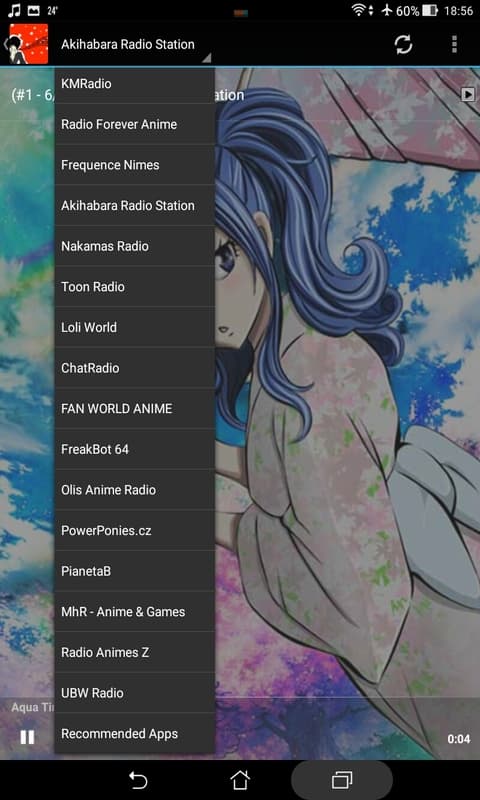Screen dimensions: 480x800
Task: Choose Loli World station
Action: pyautogui.click(x=135, y=327)
